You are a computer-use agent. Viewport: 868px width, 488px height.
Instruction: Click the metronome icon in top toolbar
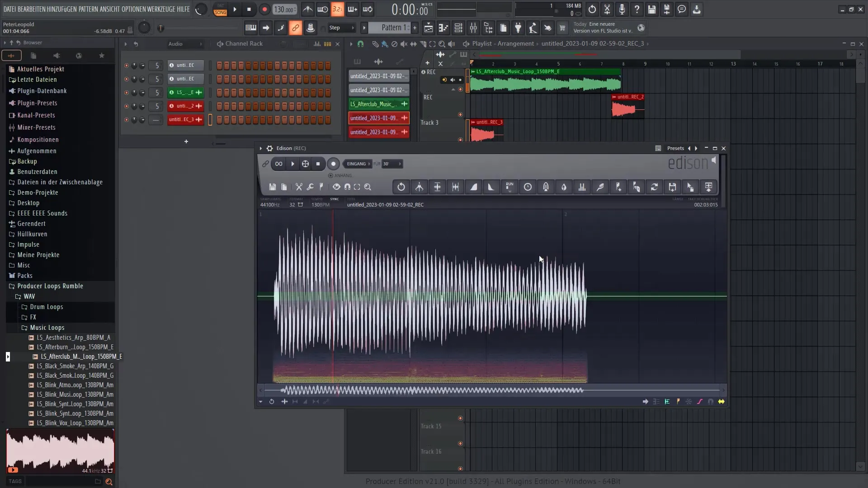(x=308, y=9)
